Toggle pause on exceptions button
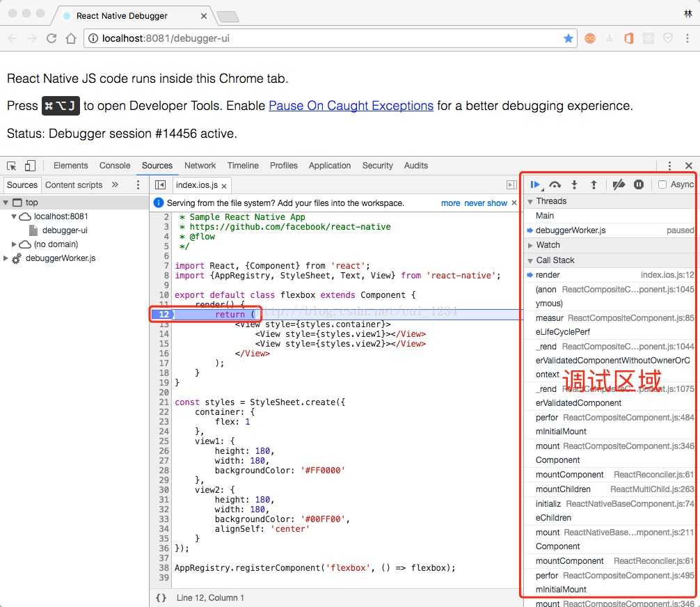The height and width of the screenshot is (607, 700). click(639, 184)
